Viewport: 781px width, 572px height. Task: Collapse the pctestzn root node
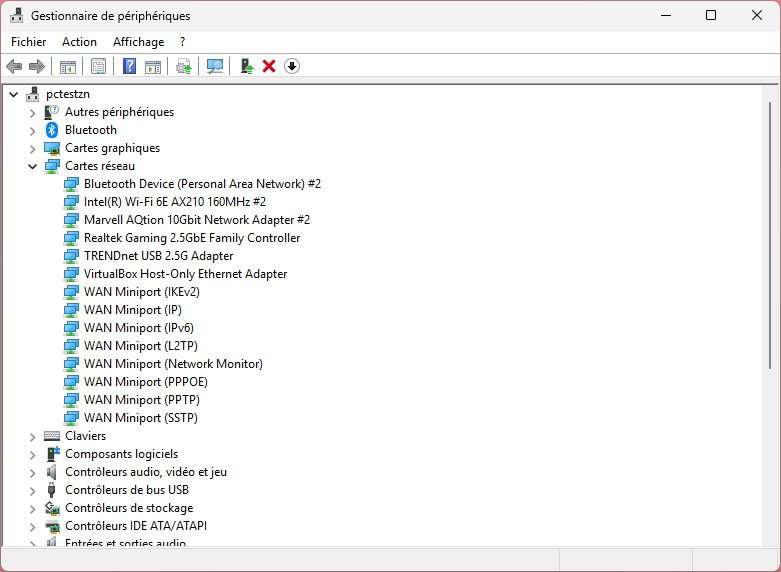coord(14,94)
